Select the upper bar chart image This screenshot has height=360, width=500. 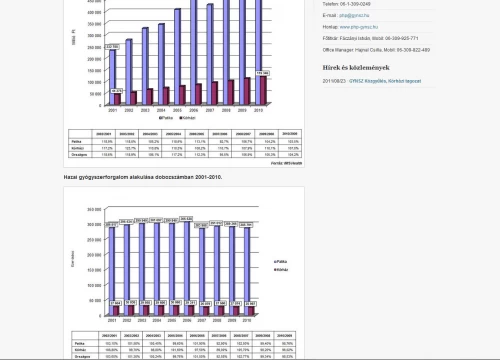point(184,83)
